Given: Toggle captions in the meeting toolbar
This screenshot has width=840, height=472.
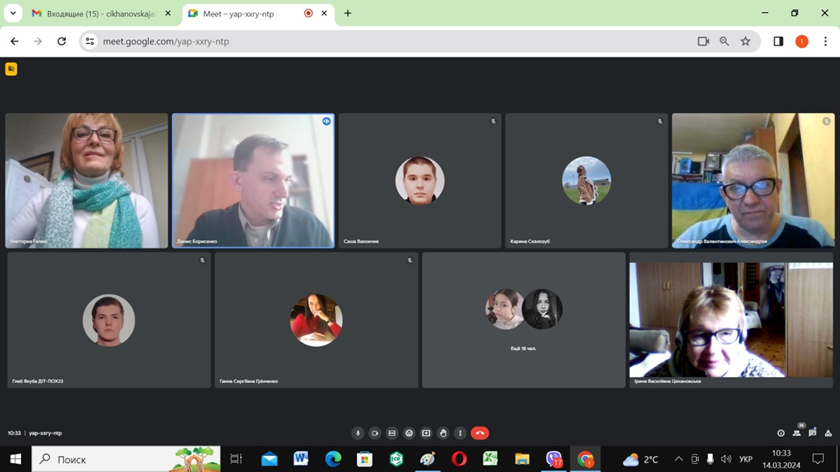Looking at the screenshot, I should 392,433.
